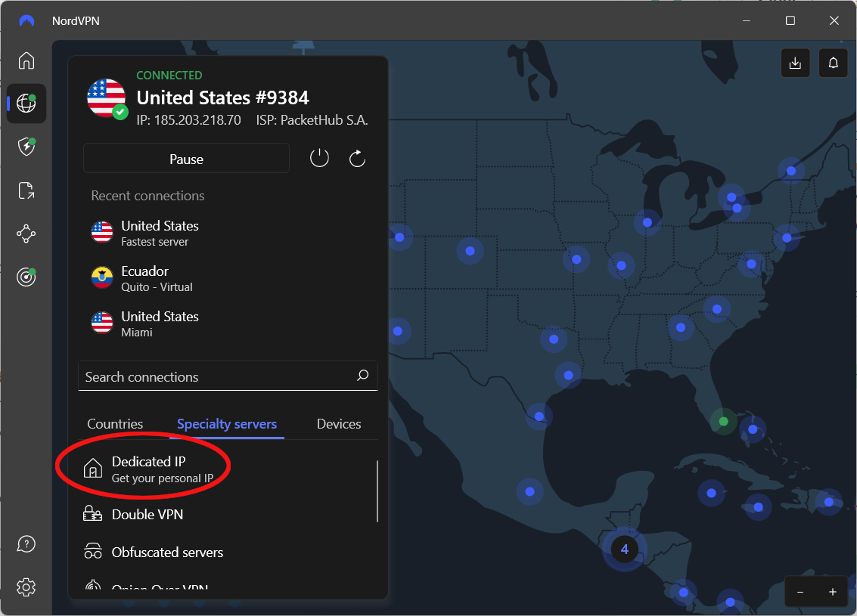Click the reconnect refresh icon
857x616 pixels.
pyautogui.click(x=357, y=159)
